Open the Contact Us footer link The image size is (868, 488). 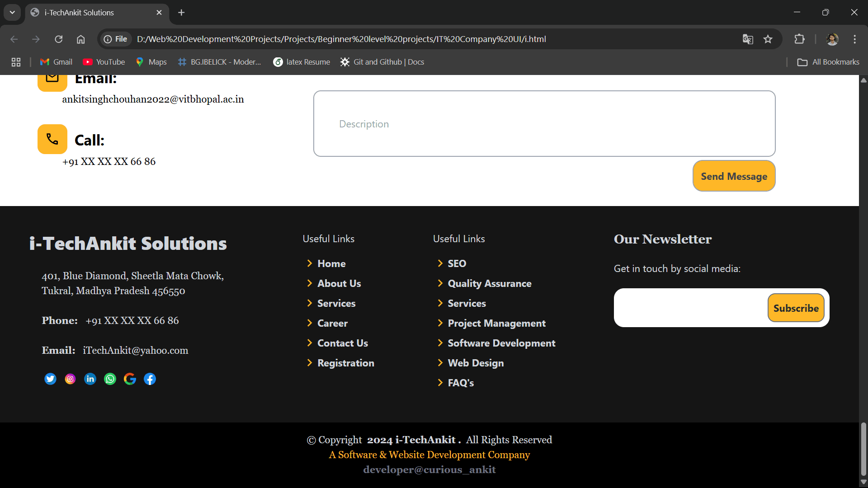[x=343, y=343]
